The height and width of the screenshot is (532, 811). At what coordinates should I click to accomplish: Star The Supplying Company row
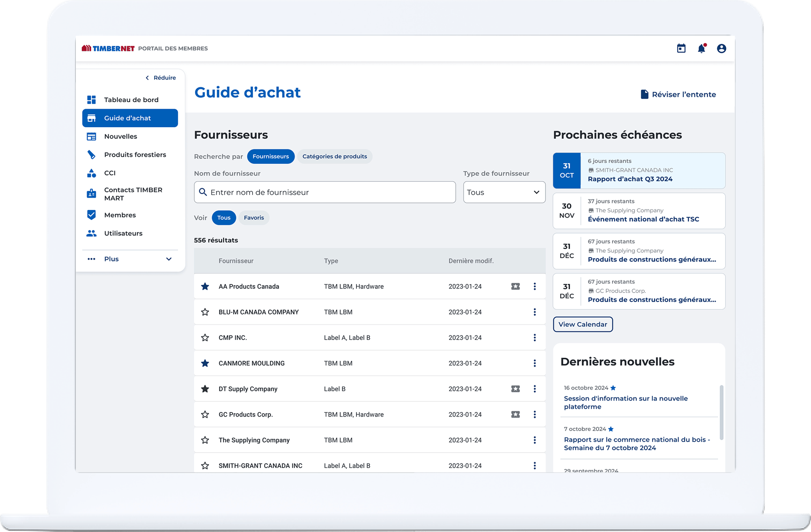tap(205, 440)
